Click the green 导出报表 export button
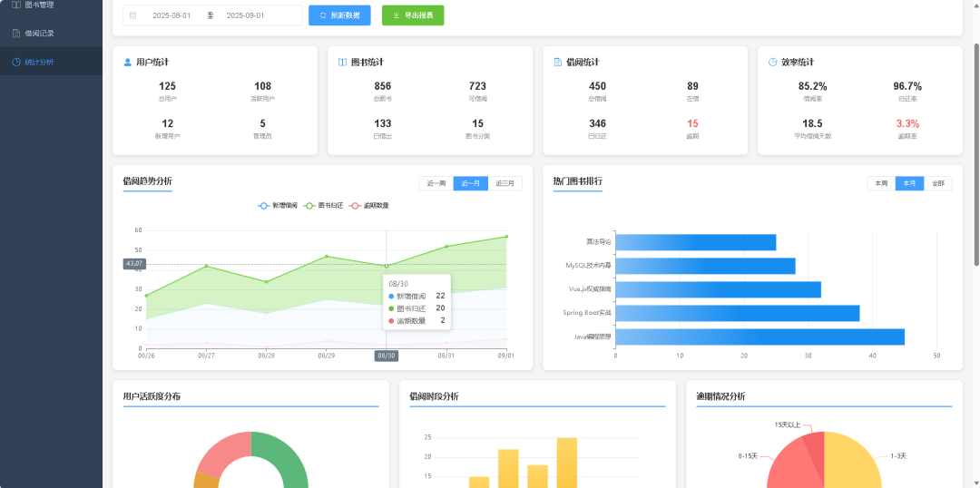 click(413, 15)
